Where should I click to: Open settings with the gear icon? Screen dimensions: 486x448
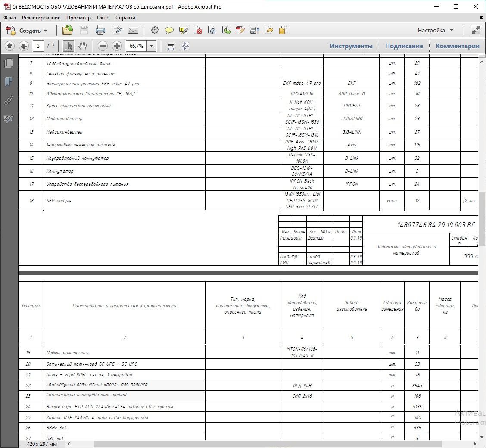155,30
